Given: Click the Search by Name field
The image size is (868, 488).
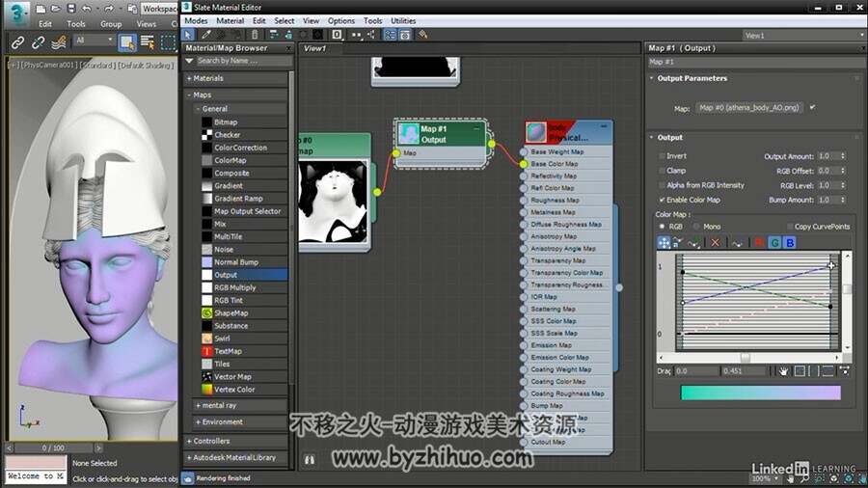Looking at the screenshot, I should pyautogui.click(x=244, y=61).
